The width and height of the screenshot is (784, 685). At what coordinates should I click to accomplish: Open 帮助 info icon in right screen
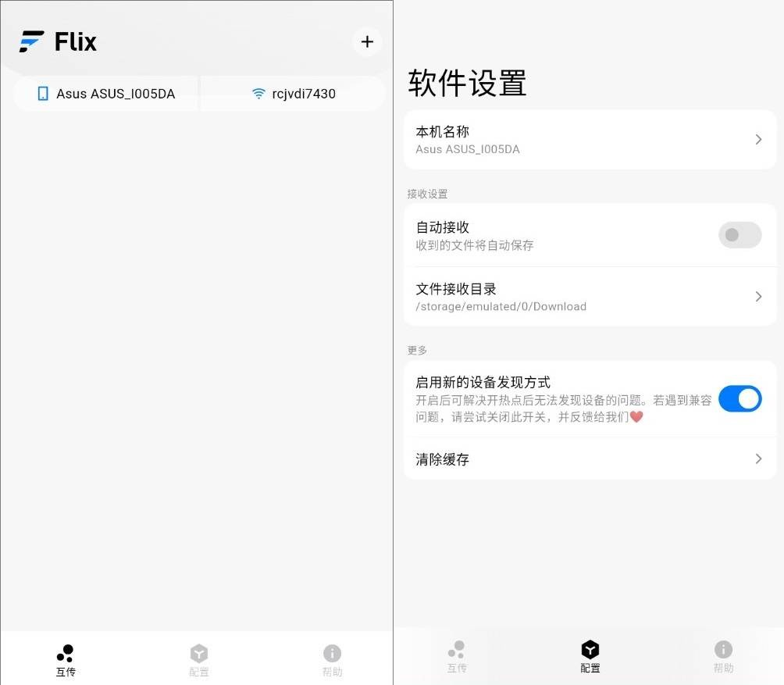[723, 650]
